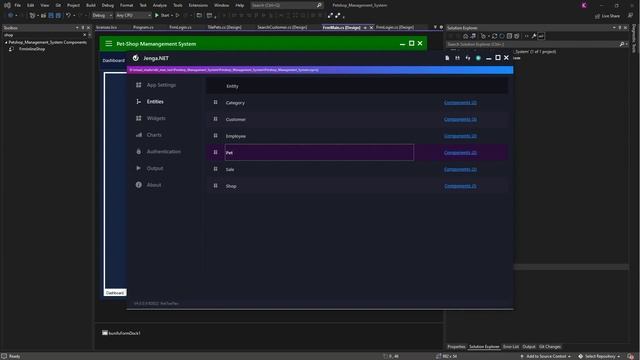
Task: Open Charts section in Jenga.NET
Action: pos(154,135)
